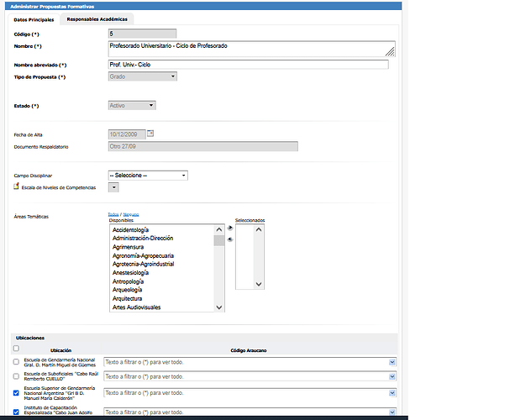
Task: Click the Todos link for Áreas Temáticas
Action: point(113,214)
